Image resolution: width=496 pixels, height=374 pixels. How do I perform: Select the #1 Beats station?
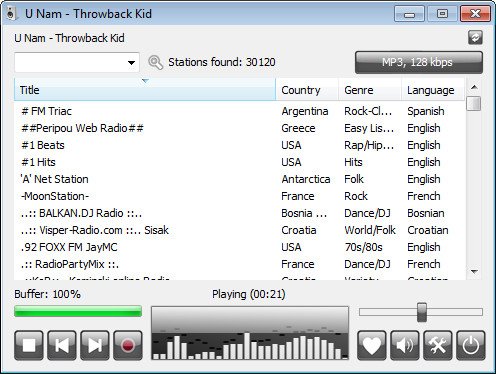point(239,145)
